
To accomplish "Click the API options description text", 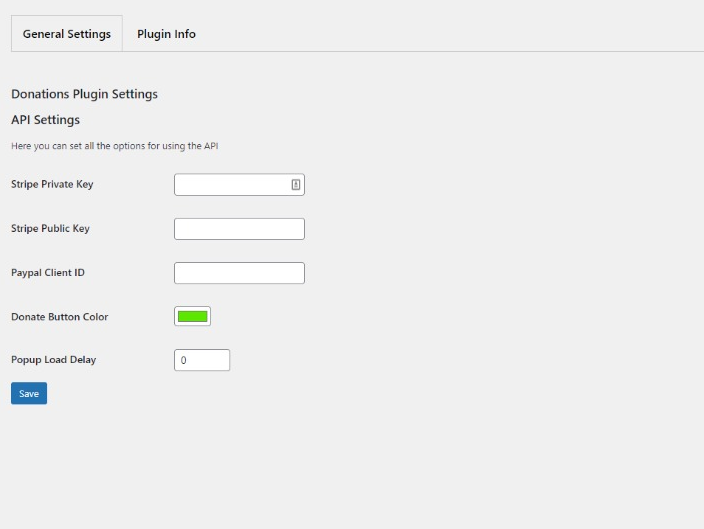I will click(x=114, y=146).
